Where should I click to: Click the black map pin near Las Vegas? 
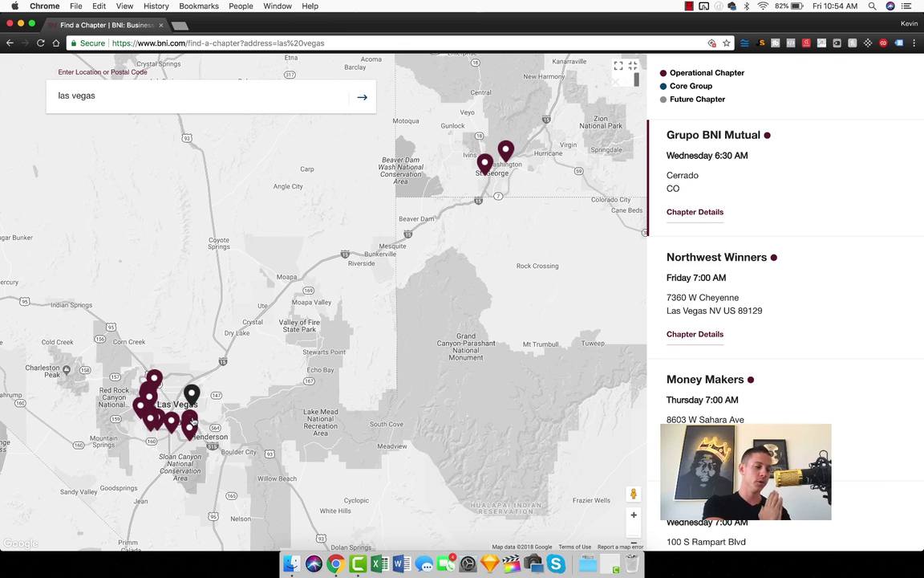tap(192, 395)
